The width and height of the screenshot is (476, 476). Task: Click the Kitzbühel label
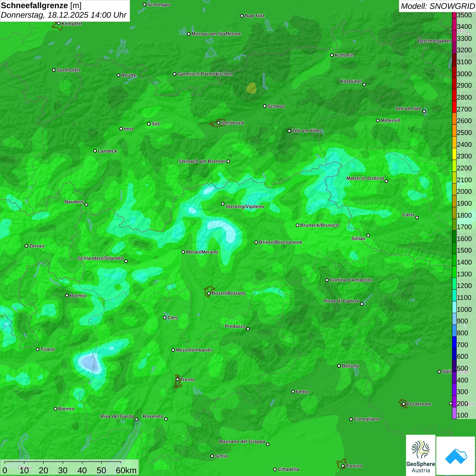351,81
